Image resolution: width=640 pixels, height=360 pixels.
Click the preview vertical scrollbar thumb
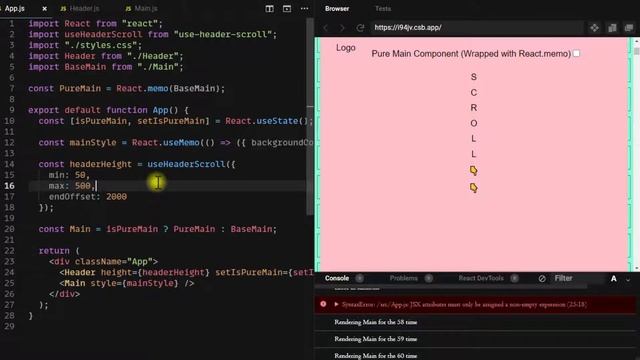point(637,51)
